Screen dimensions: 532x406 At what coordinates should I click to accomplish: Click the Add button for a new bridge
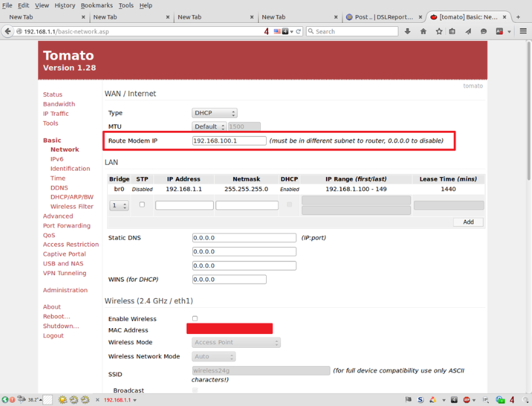coord(468,222)
